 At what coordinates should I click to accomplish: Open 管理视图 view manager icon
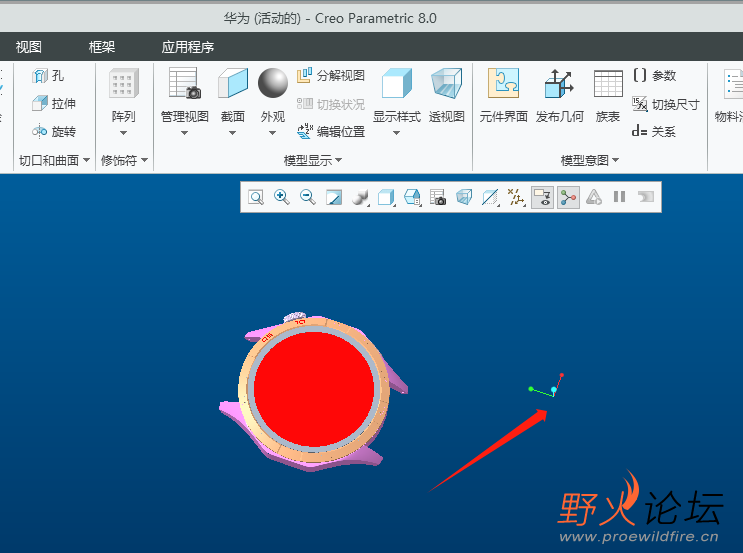[185, 83]
